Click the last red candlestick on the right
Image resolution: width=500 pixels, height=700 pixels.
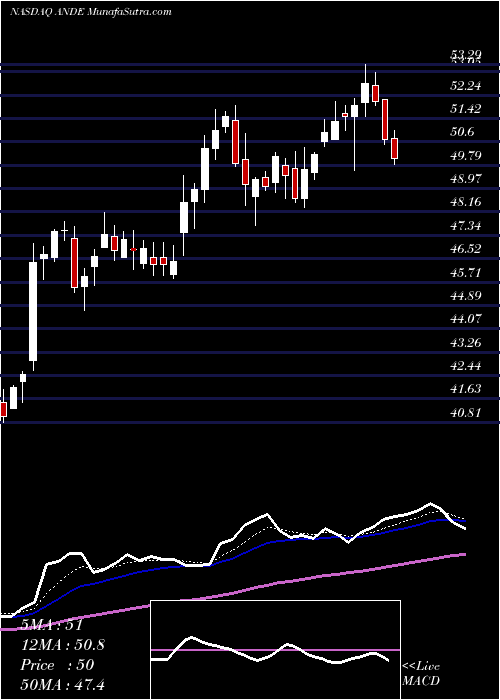[x=394, y=148]
